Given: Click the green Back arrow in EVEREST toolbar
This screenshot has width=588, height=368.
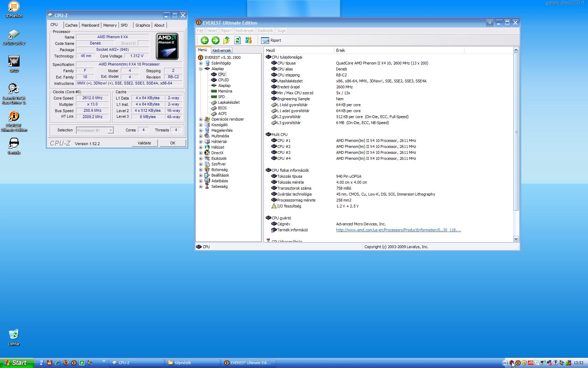Looking at the screenshot, I should tap(205, 40).
